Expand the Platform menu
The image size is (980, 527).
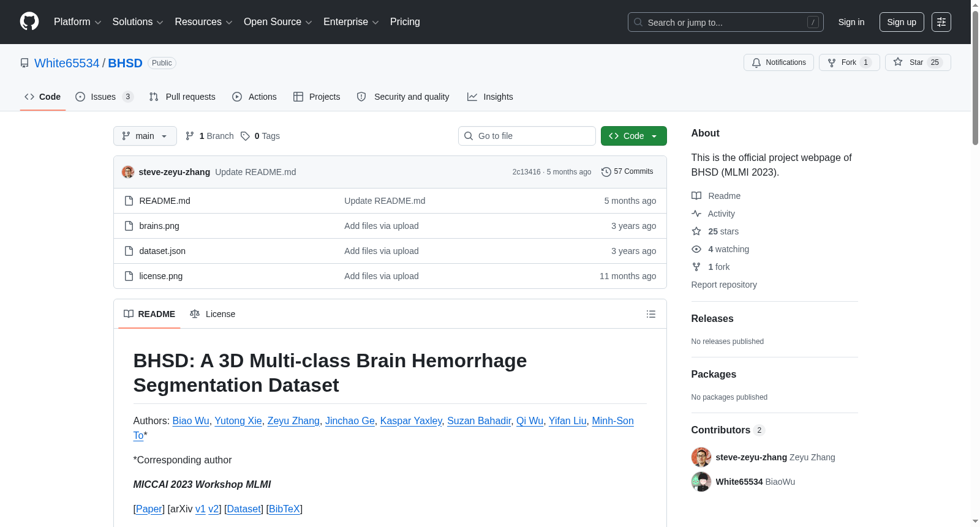tap(77, 22)
